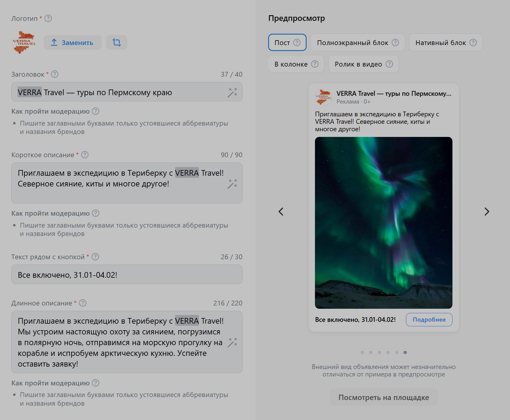Click Как пройти модерацию under Длинное описание

[x=50, y=383]
